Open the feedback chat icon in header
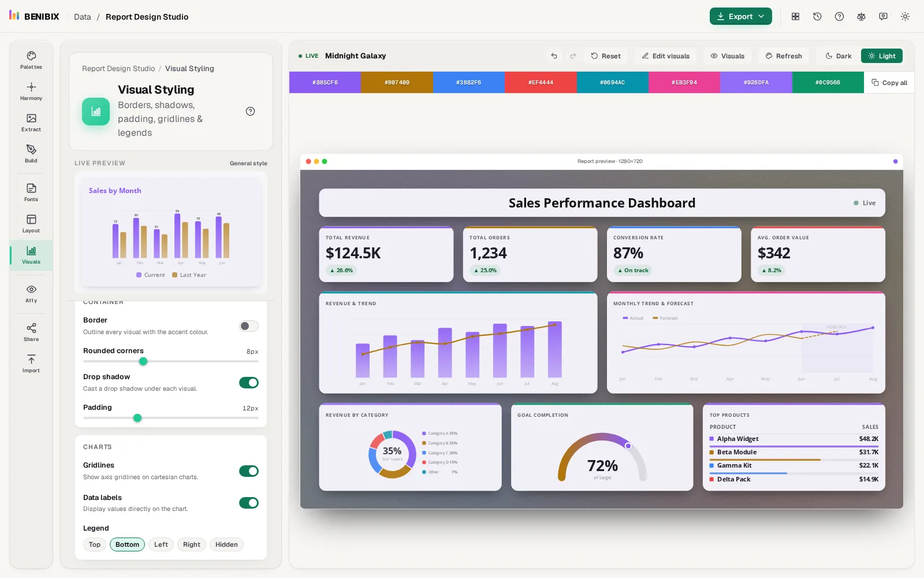The image size is (924, 578). pos(883,17)
